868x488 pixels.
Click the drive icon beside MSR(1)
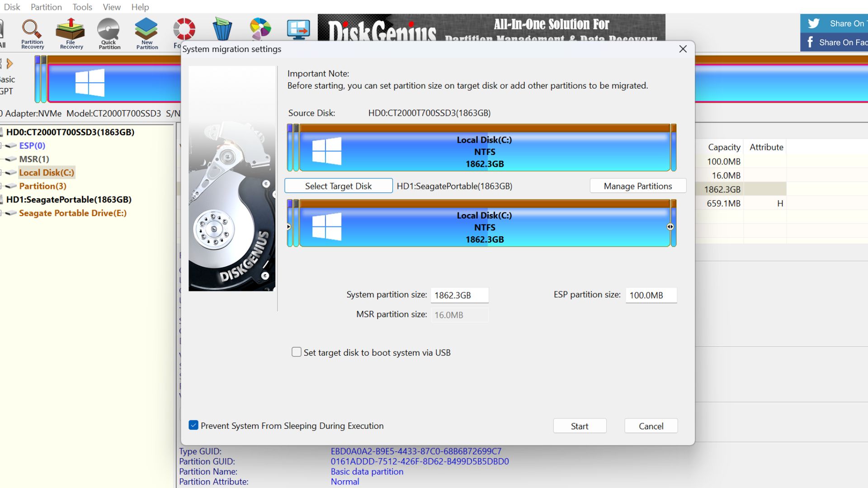pyautogui.click(x=11, y=160)
